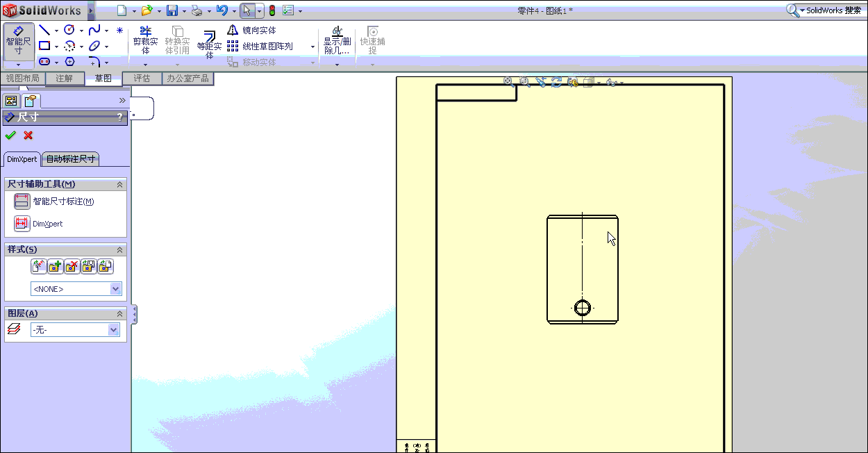The width and height of the screenshot is (868, 453).
Task: Click Previous View icon in view toolbar
Action: point(541,82)
